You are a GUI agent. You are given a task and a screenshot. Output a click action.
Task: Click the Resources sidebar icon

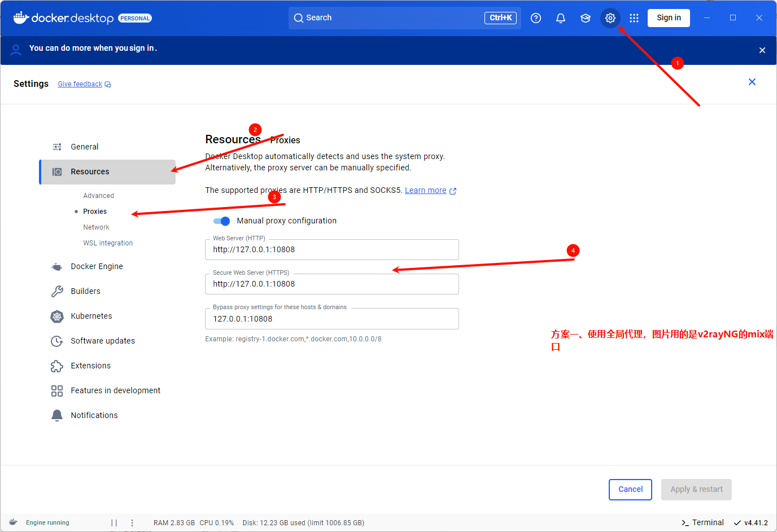pyautogui.click(x=57, y=172)
